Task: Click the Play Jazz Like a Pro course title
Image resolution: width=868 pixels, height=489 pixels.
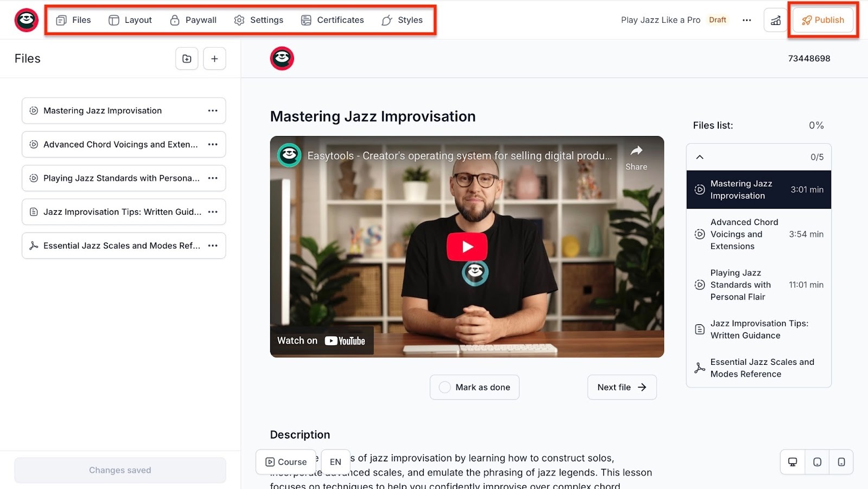Action: (661, 20)
